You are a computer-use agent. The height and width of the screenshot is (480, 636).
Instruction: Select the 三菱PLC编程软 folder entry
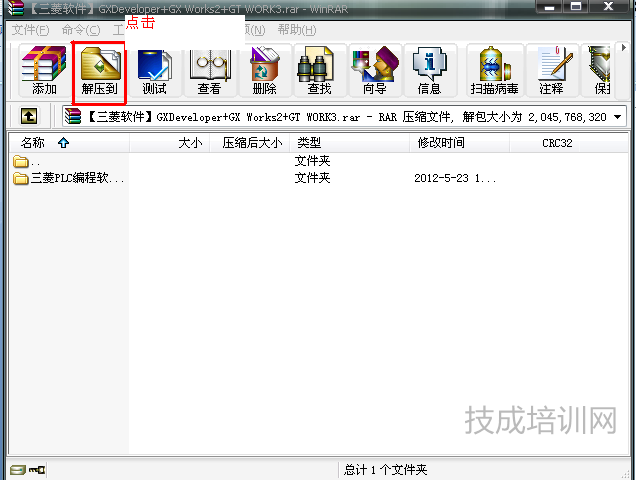click(x=70, y=179)
